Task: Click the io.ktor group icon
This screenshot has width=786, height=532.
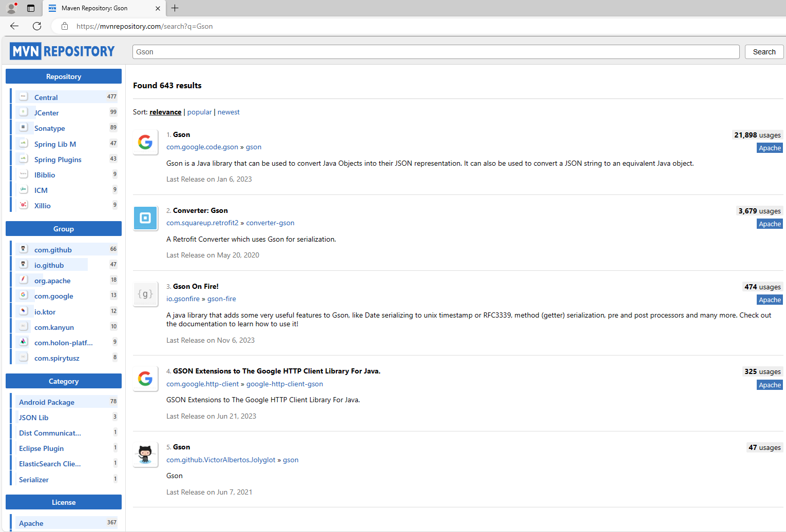Action: pyautogui.click(x=24, y=311)
